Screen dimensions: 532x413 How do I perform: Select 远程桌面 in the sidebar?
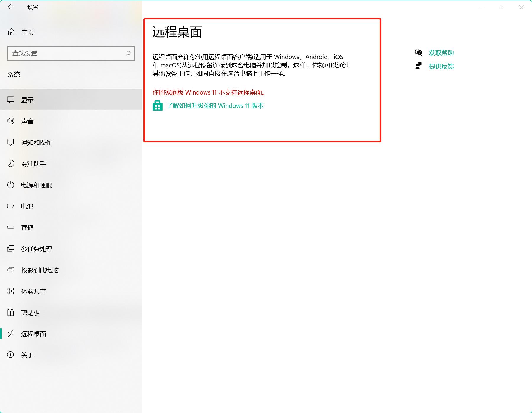tap(71, 334)
